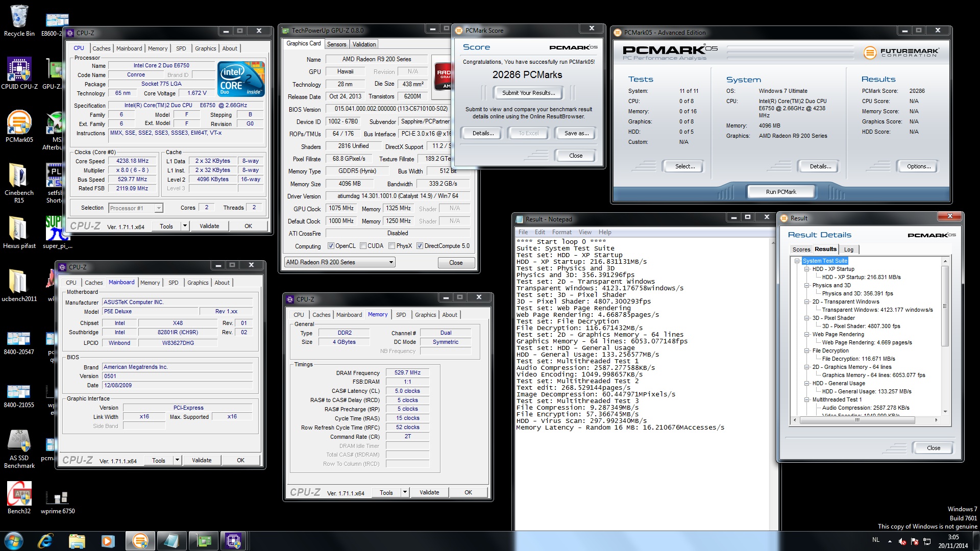Open the SPD tab in CPU-Z Memory window
Image resolution: width=980 pixels, height=551 pixels.
click(x=401, y=315)
